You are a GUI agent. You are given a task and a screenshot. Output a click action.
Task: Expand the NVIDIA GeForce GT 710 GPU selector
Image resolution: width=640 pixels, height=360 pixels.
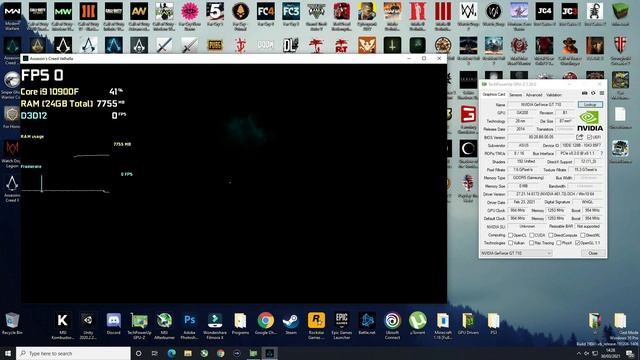(516, 253)
